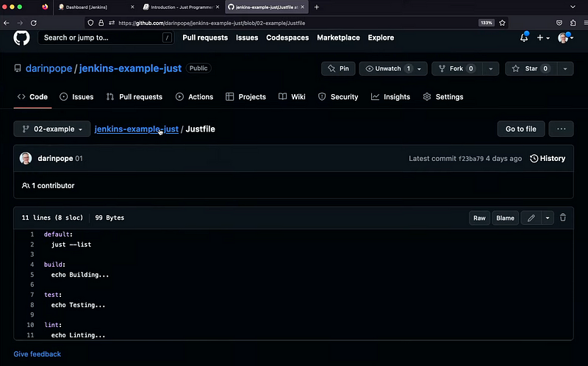
Task: Click the 133% zoom level indicator
Action: coord(486,23)
